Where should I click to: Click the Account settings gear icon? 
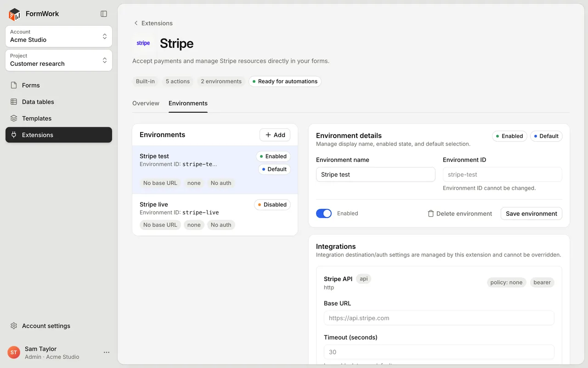(x=14, y=326)
